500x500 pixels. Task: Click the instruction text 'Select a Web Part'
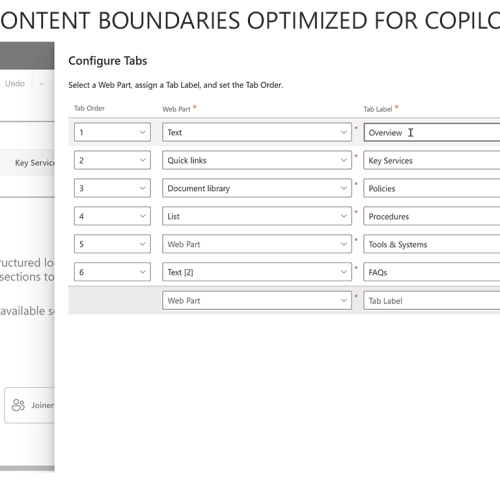click(x=100, y=85)
